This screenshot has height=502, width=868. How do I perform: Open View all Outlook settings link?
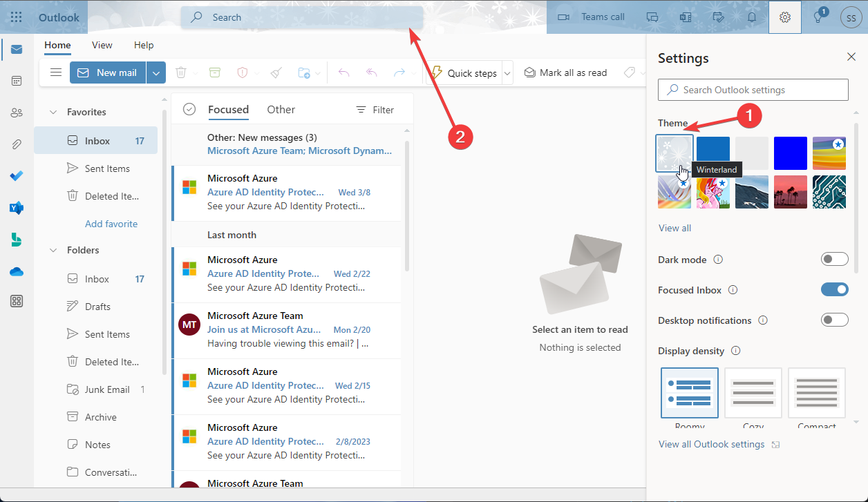[x=719, y=444]
